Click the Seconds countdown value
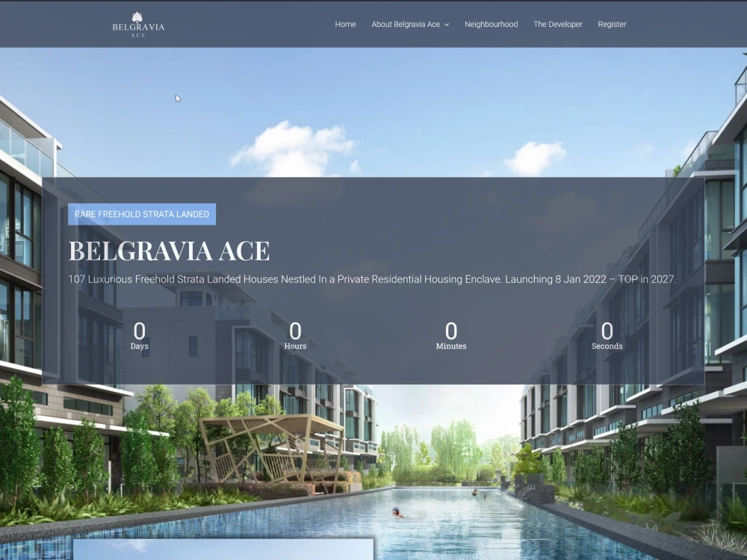 coord(607,331)
